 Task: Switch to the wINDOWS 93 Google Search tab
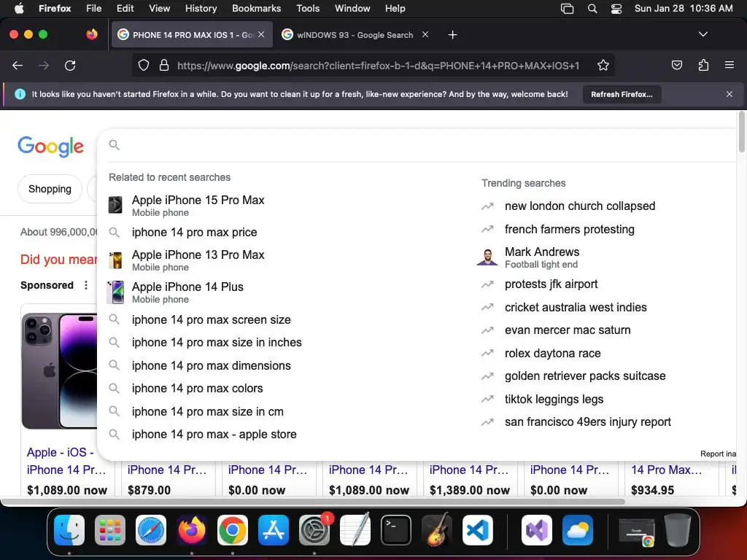tap(355, 35)
